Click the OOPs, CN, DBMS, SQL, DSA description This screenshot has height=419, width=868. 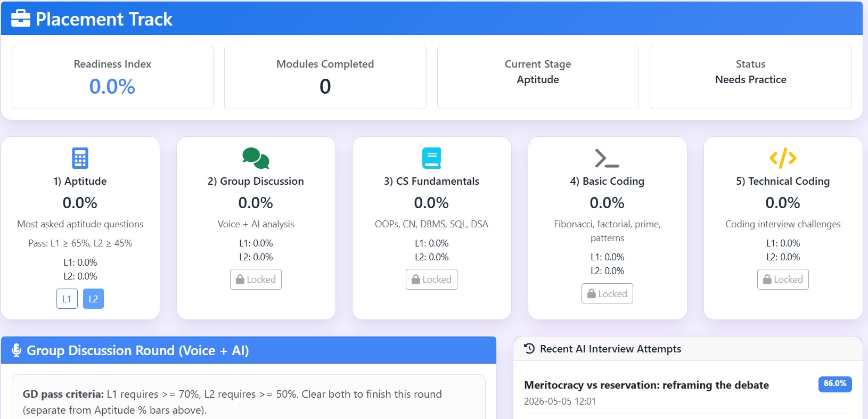431,224
